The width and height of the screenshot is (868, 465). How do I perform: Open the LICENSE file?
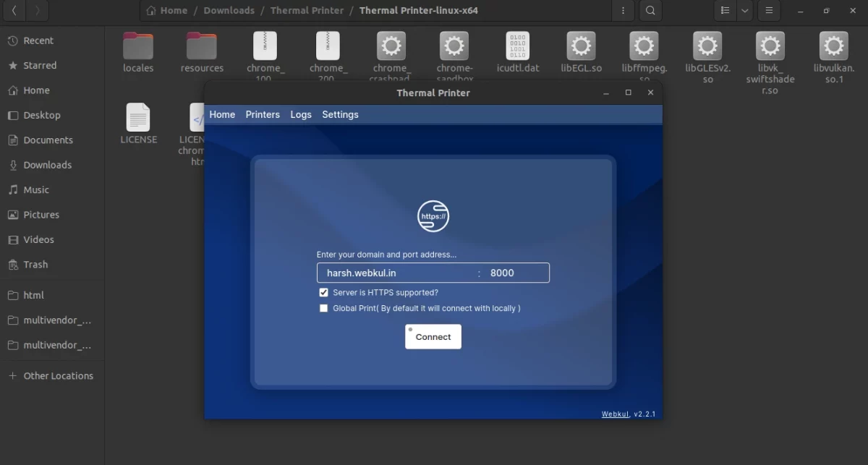[138, 118]
